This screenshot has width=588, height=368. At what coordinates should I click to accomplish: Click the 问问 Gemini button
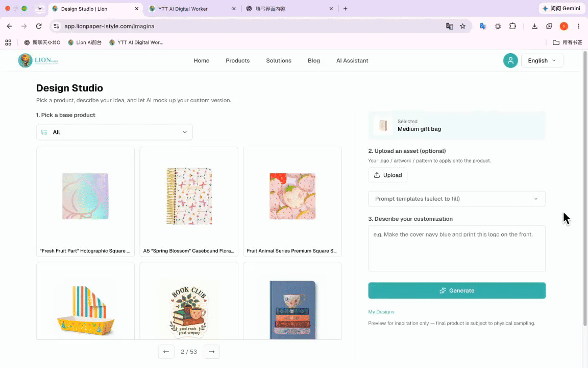click(561, 8)
